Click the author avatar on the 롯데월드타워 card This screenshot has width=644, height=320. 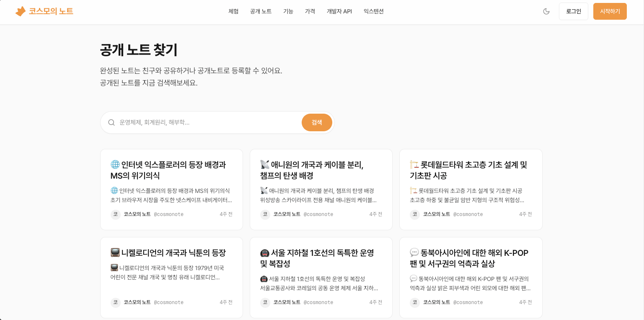(415, 214)
